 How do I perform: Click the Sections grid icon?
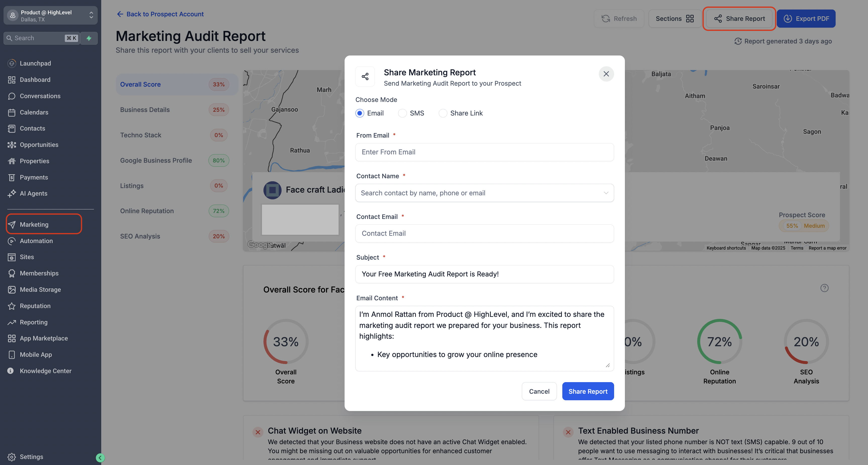pos(690,19)
